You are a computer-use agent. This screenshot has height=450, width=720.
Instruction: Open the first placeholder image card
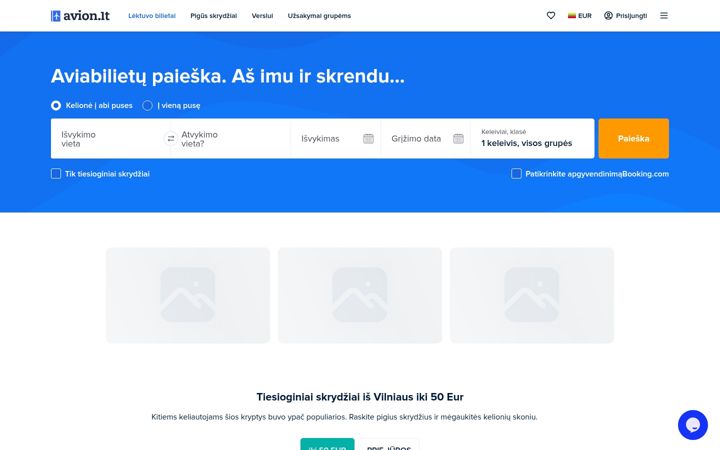coord(188,295)
